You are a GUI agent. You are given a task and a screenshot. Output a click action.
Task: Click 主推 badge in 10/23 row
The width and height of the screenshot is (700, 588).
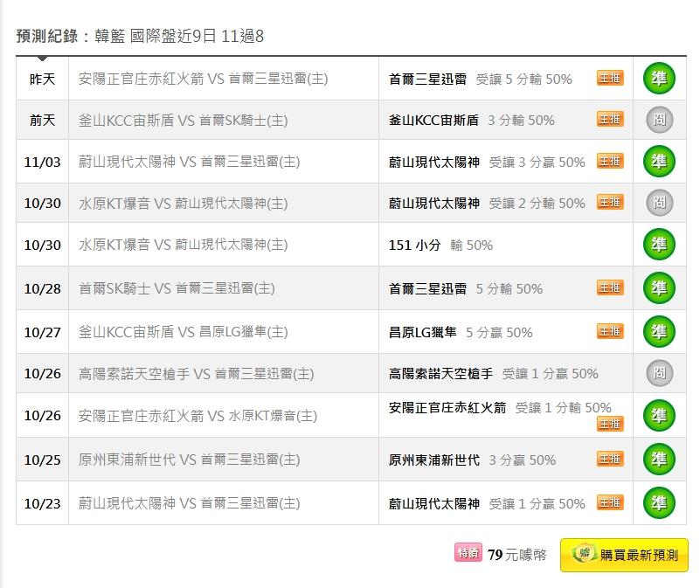[610, 502]
